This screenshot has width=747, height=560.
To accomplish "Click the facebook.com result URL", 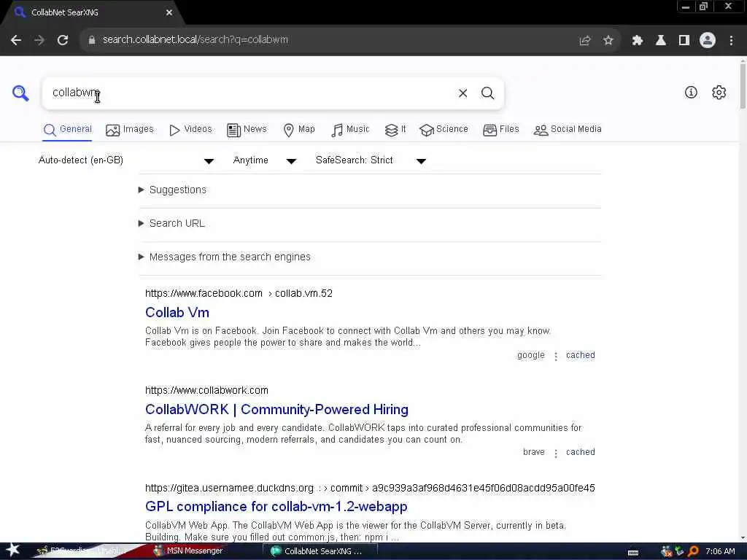I will point(239,293).
